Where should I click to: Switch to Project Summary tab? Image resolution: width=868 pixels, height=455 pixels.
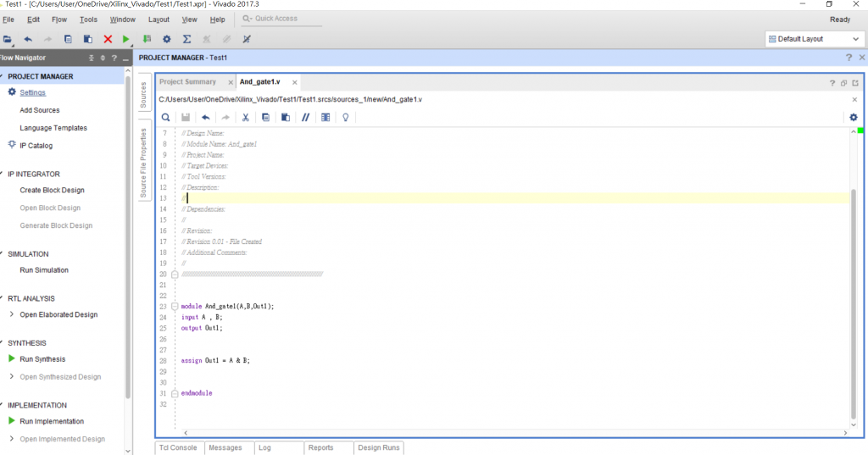(187, 82)
